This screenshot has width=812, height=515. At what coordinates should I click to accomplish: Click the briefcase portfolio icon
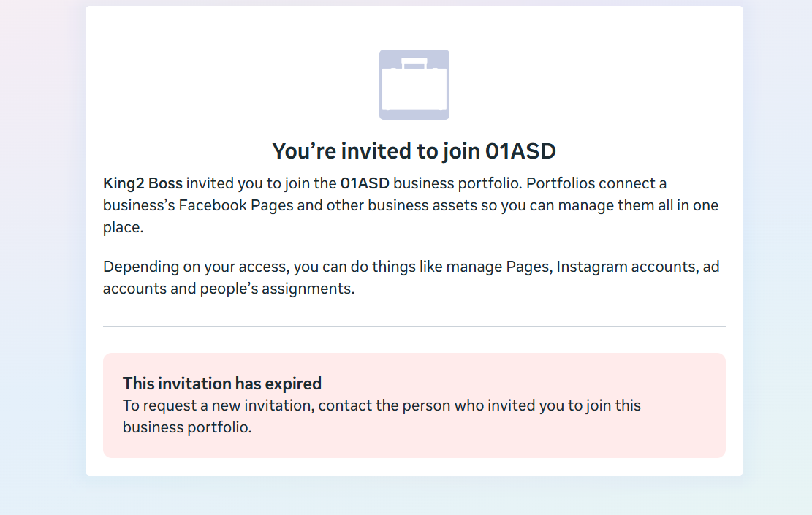[414, 85]
